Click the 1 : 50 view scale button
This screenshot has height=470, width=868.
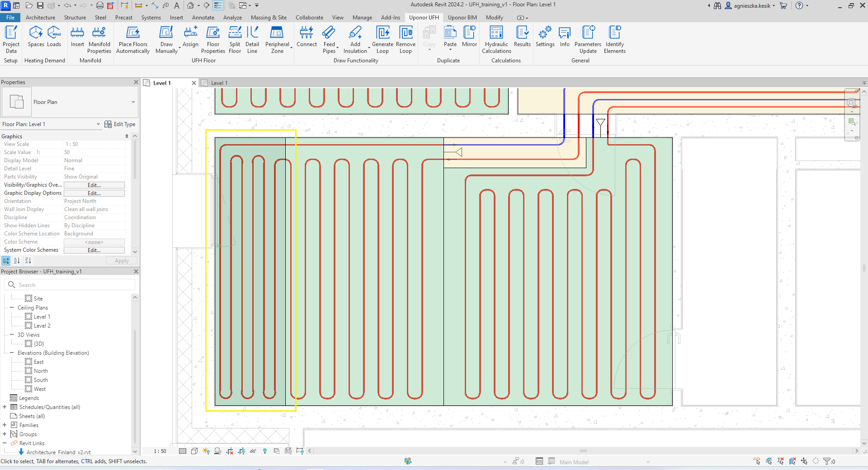tap(160, 451)
